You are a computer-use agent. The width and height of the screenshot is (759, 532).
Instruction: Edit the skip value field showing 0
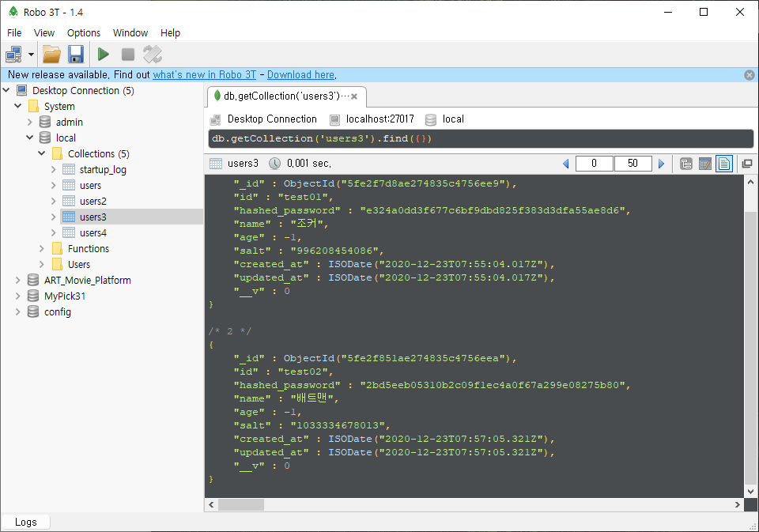(x=595, y=164)
